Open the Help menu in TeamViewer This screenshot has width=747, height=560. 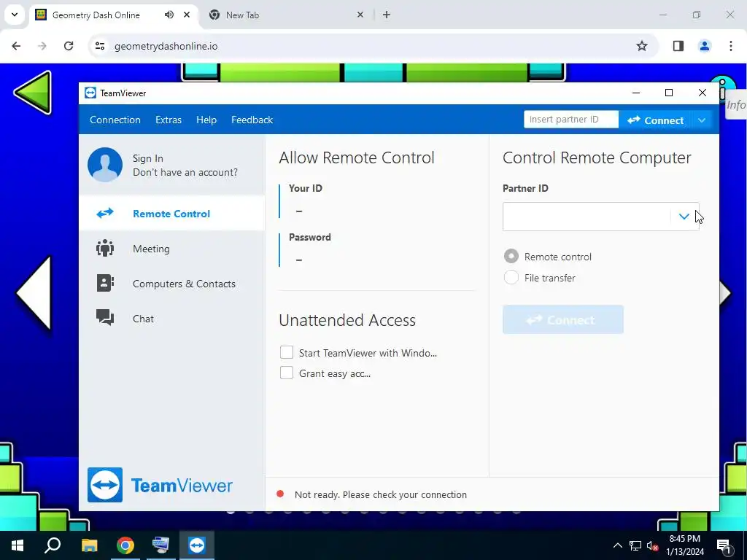click(206, 120)
